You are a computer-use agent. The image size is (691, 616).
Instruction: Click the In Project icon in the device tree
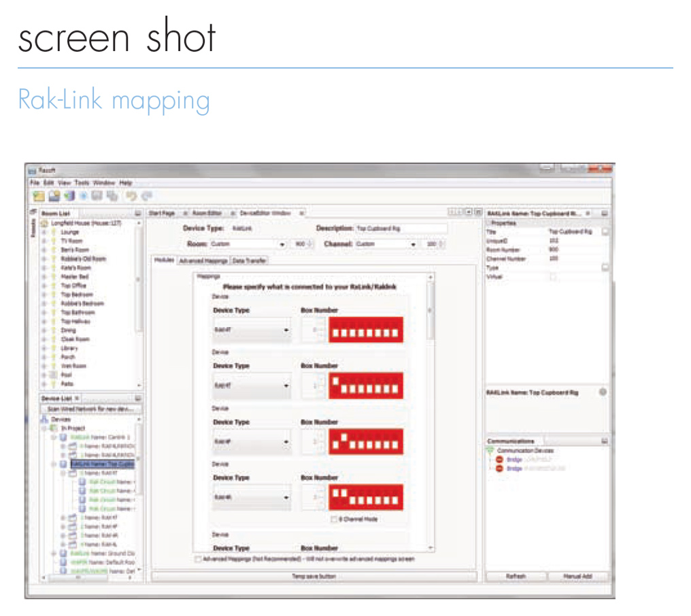(x=54, y=428)
